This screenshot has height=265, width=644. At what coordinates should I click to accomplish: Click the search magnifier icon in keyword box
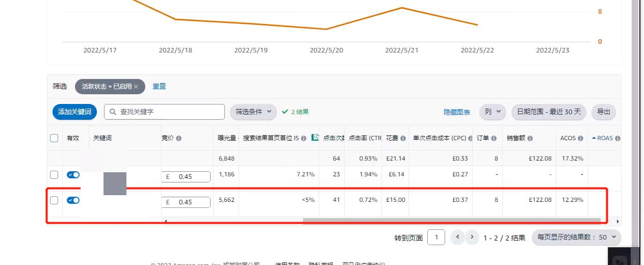(x=113, y=112)
